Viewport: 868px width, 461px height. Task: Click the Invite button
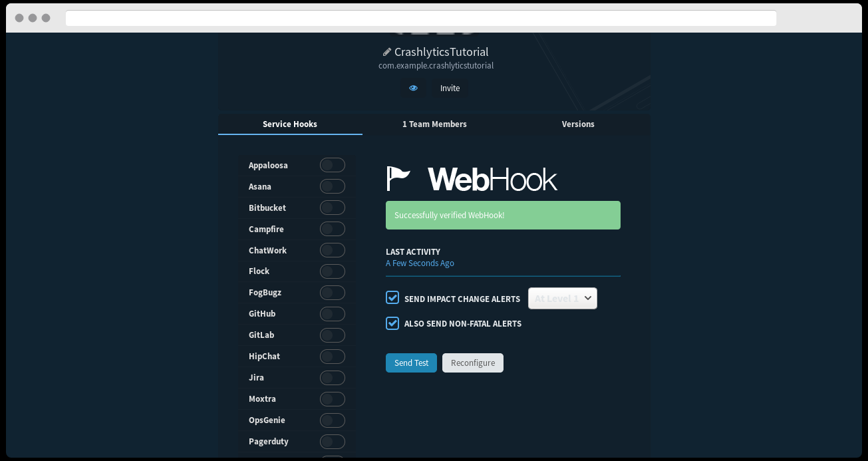click(450, 88)
